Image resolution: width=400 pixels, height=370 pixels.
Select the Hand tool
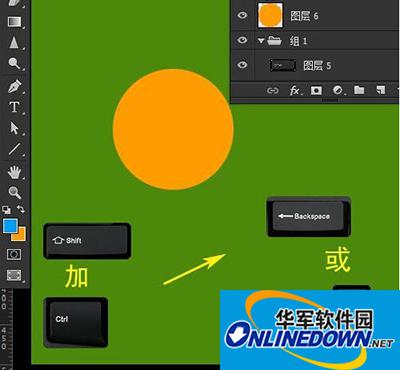pyautogui.click(x=14, y=172)
